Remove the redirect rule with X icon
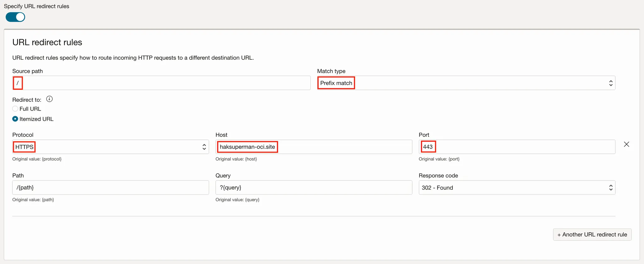The image size is (644, 264). 626,144
